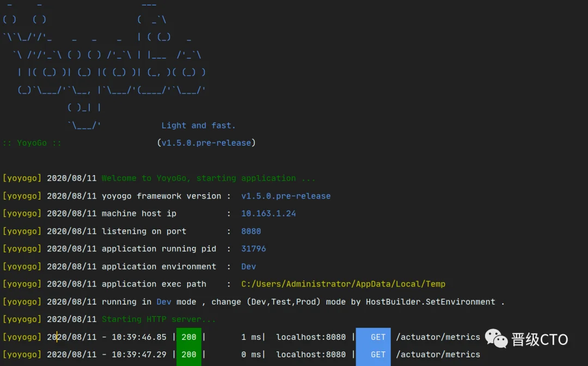588x366 pixels.
Task: Click the listening port value 8080
Action: click(x=251, y=231)
